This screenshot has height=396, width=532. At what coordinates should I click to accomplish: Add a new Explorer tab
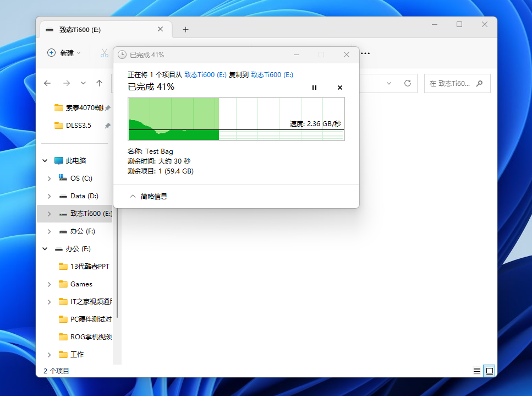tap(185, 30)
